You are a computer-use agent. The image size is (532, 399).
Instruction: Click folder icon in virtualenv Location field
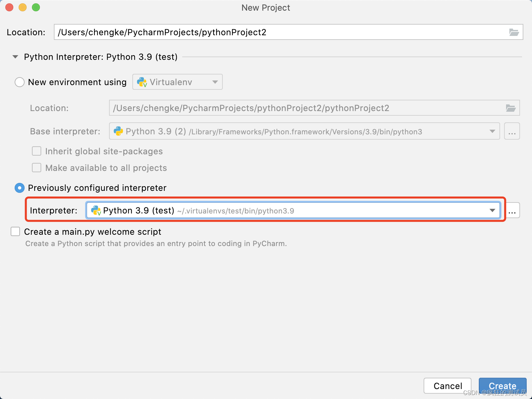pyautogui.click(x=511, y=108)
